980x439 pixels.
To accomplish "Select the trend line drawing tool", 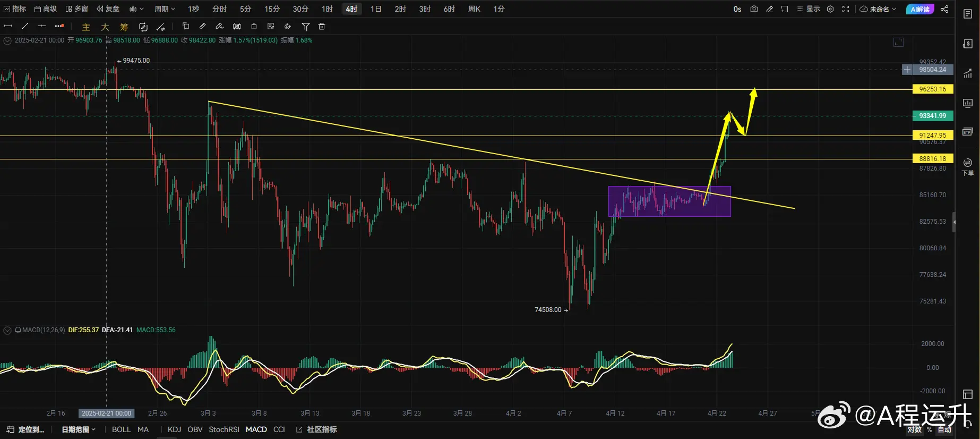I will point(25,26).
